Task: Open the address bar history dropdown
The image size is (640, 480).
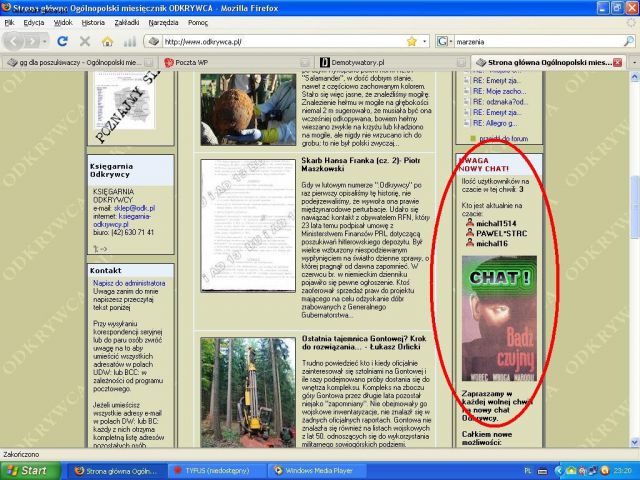Action: click(x=424, y=41)
